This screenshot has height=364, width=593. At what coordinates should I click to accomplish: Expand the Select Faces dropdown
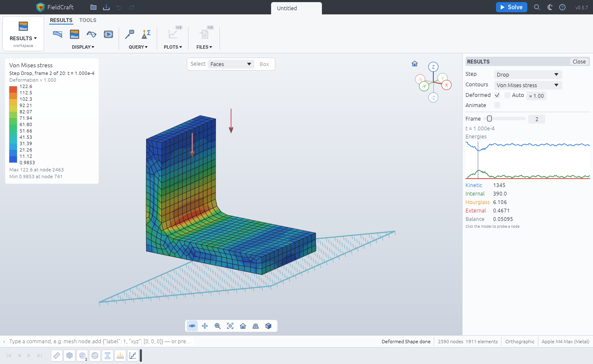231,64
